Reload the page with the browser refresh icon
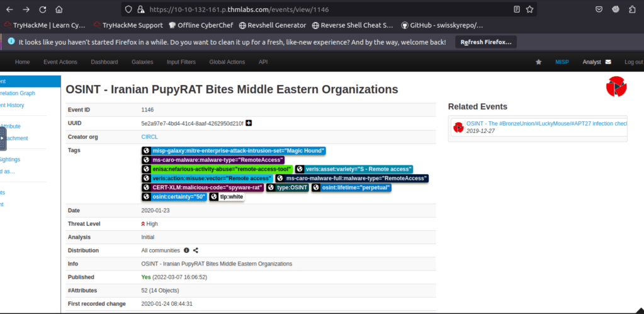 click(42, 9)
